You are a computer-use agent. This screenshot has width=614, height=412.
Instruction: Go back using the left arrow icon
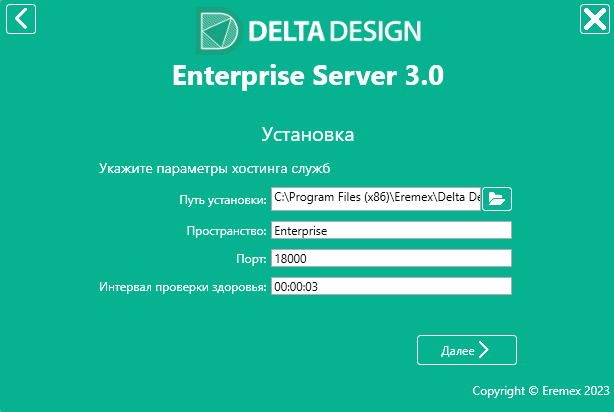(x=21, y=19)
